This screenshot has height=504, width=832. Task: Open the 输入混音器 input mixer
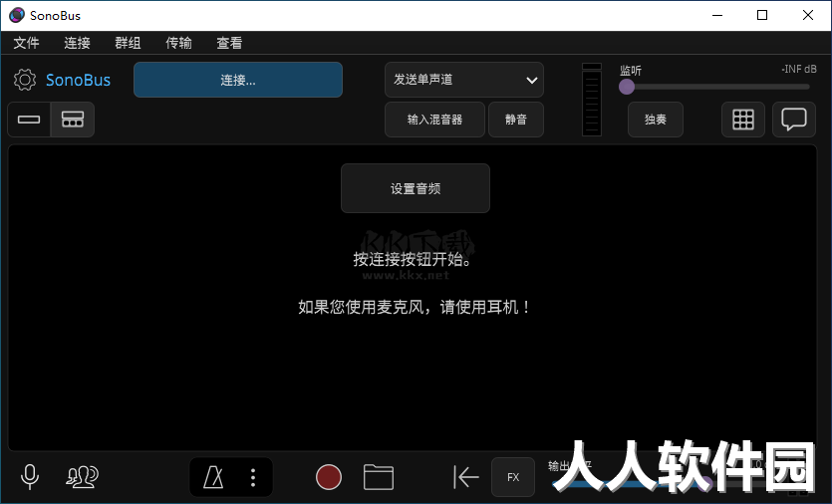tap(434, 120)
